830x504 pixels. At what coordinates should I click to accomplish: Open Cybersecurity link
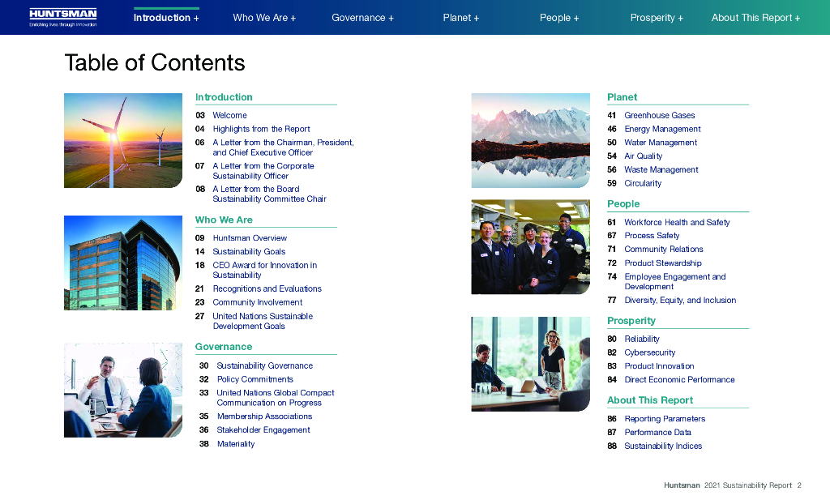coord(649,352)
